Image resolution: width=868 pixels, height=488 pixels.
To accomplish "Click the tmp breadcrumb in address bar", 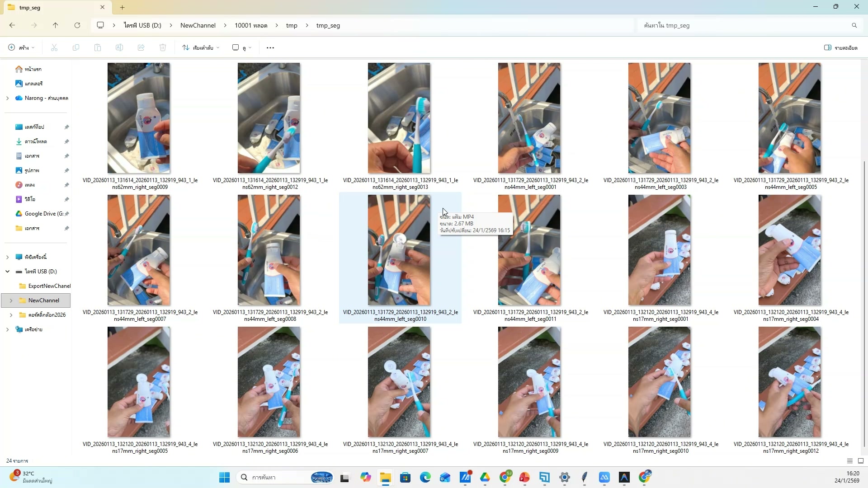I will [x=292, y=25].
